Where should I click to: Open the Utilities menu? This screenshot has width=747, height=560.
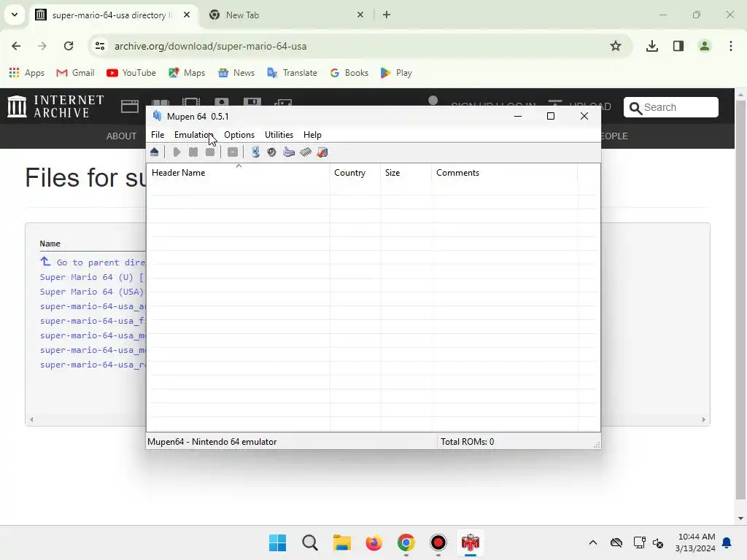click(279, 135)
